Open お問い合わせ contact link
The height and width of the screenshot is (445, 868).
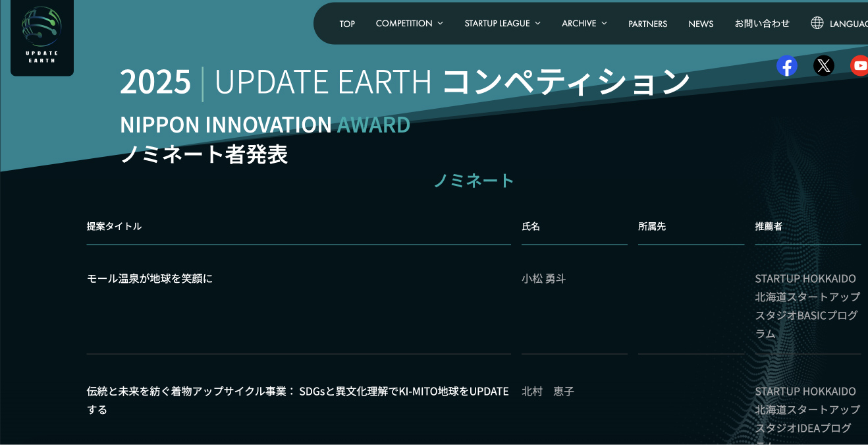tap(762, 23)
